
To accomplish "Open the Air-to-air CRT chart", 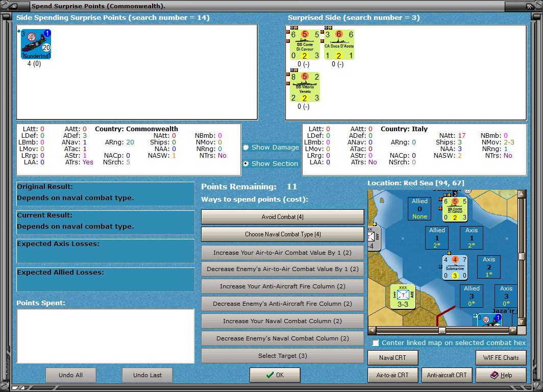I will 393,375.
